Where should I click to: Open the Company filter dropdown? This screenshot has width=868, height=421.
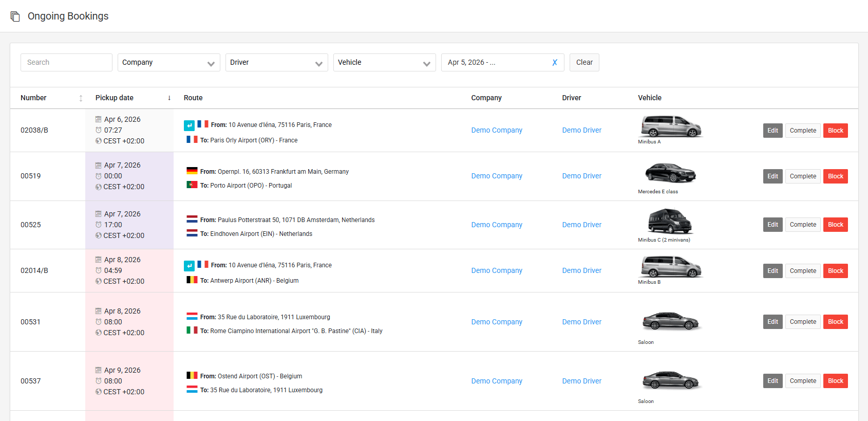coord(168,63)
